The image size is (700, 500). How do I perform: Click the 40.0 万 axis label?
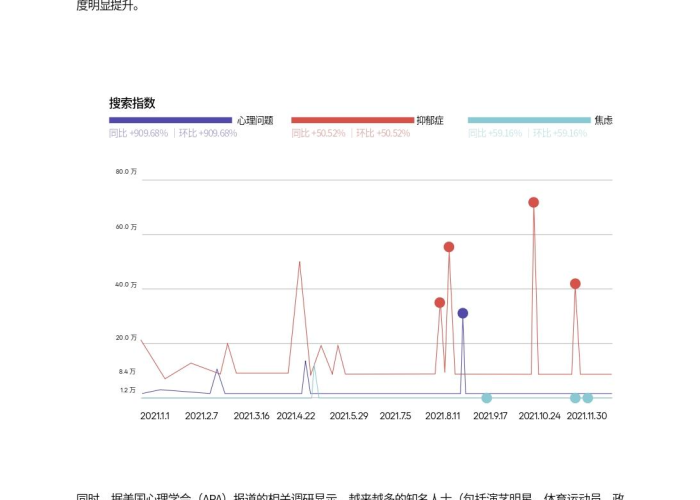(x=126, y=285)
